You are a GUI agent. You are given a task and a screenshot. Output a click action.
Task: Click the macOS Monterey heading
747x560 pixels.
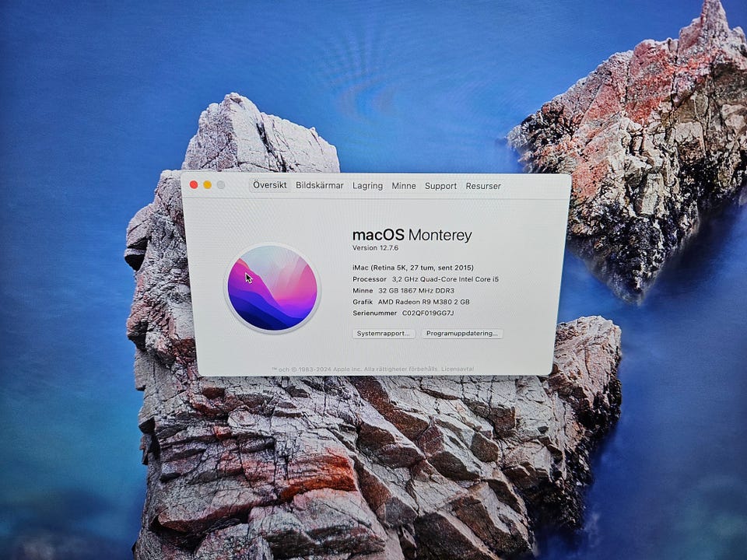click(x=412, y=235)
